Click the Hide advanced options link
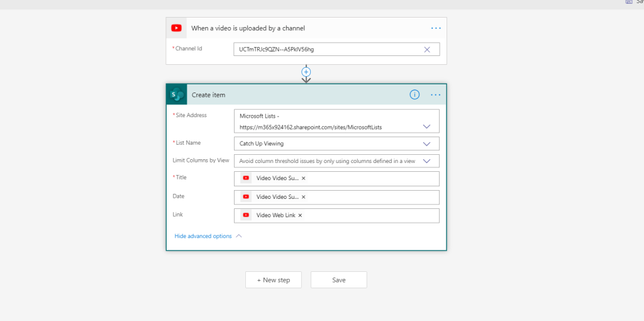The width and height of the screenshot is (644, 321). tap(203, 236)
